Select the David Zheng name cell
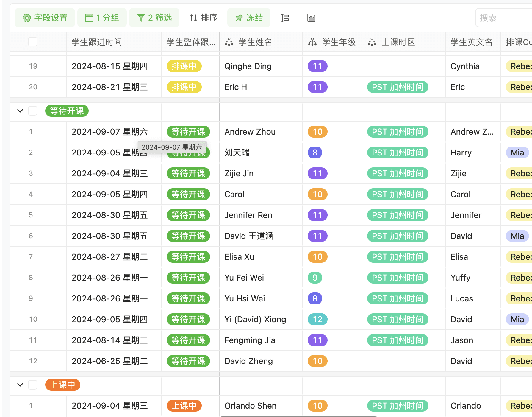This screenshot has height=417, width=532. (x=261, y=361)
